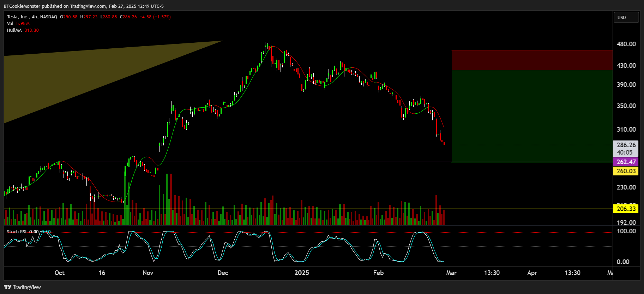Click the Mar label on time axis

click(x=451, y=273)
